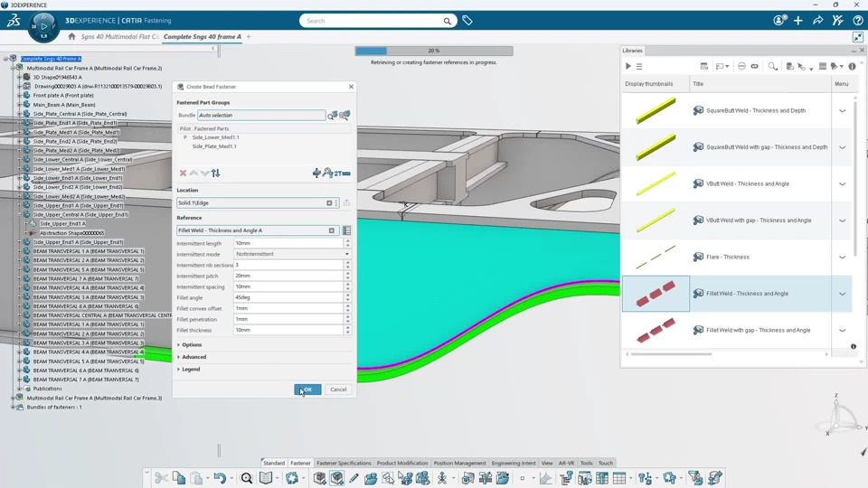Click the Undo arrow icon
The image size is (868, 488).
tap(220, 477)
